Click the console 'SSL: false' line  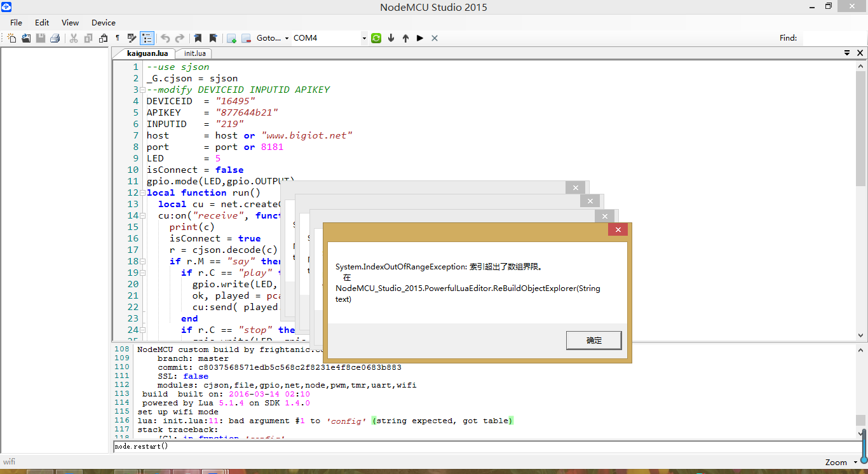click(183, 376)
